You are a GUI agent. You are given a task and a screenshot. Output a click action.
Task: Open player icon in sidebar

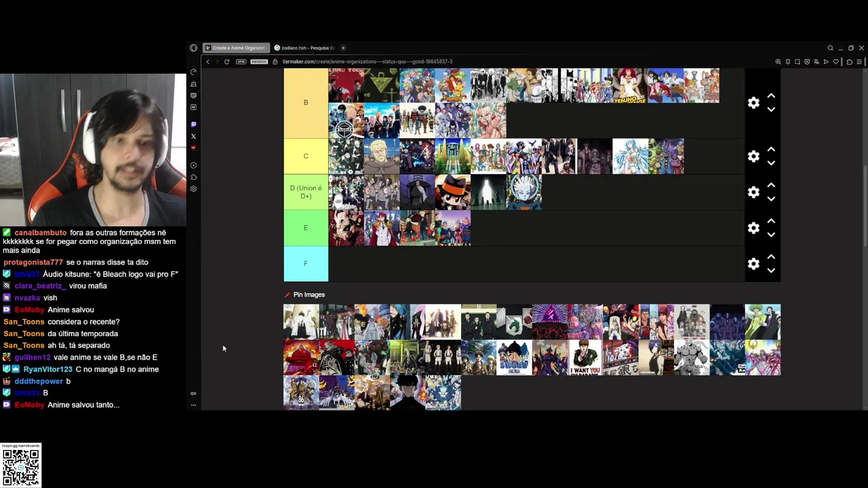click(x=193, y=165)
